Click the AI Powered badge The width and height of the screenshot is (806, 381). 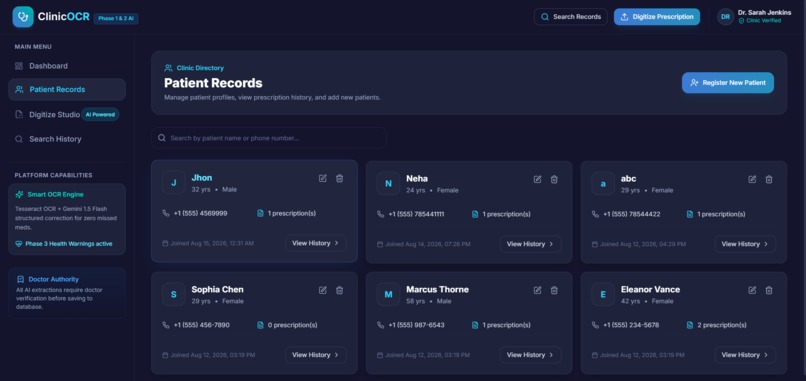click(100, 115)
